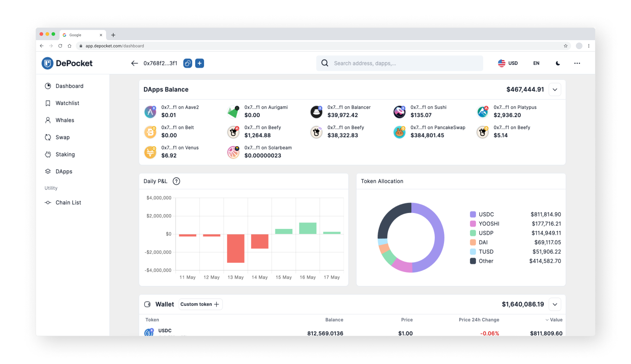This screenshot has height=364, width=631.
Task: Collapse the Wallet panel chevron
Action: [555, 304]
